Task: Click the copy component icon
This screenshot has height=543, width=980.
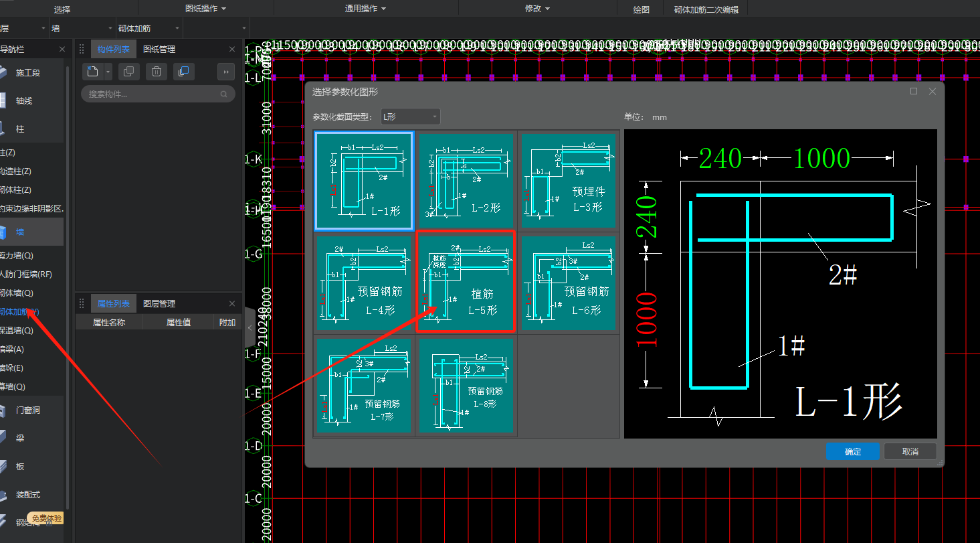Action: click(x=129, y=72)
